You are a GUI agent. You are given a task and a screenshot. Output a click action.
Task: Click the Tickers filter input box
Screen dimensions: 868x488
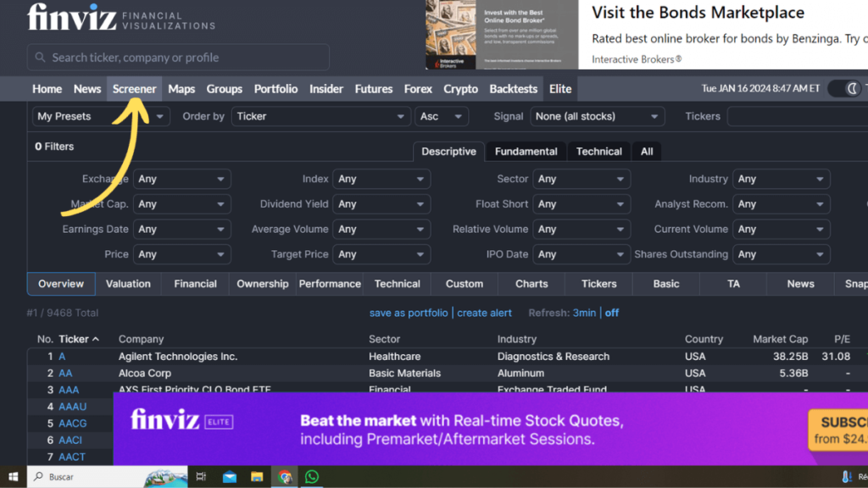point(798,116)
